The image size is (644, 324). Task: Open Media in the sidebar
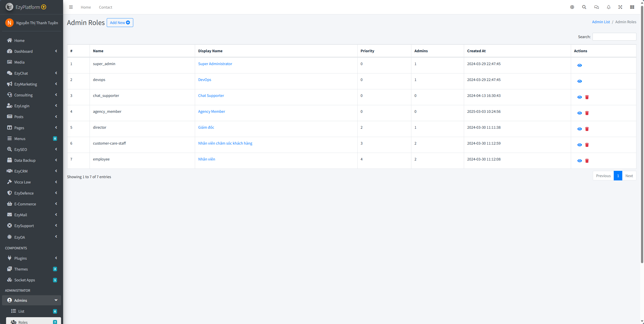pyautogui.click(x=19, y=62)
